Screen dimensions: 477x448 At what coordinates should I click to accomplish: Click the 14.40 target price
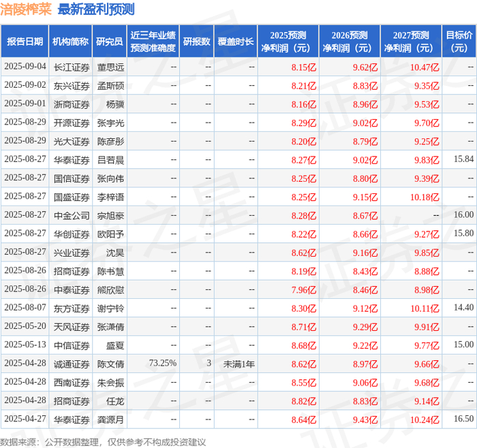click(463, 308)
